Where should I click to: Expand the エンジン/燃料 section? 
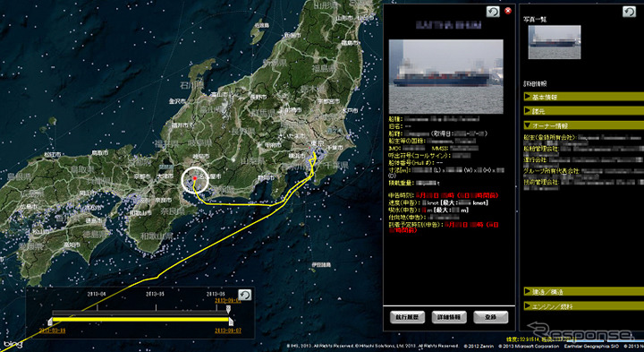583,306
